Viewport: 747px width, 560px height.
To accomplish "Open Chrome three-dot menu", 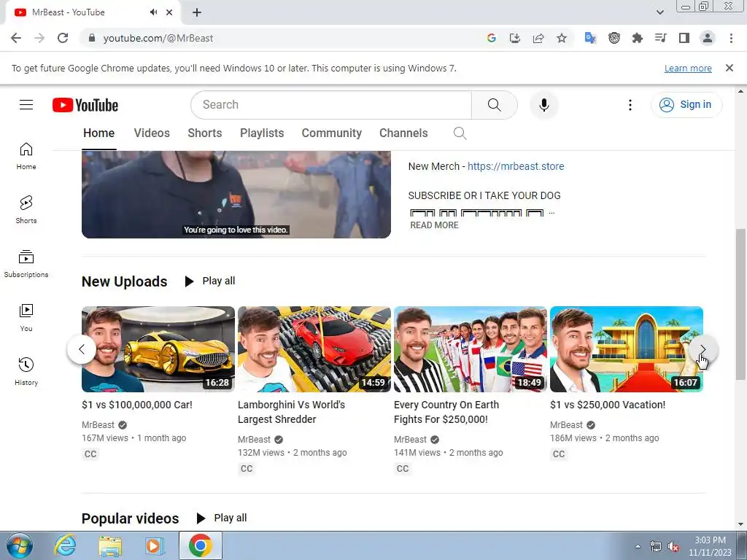I will click(x=731, y=38).
